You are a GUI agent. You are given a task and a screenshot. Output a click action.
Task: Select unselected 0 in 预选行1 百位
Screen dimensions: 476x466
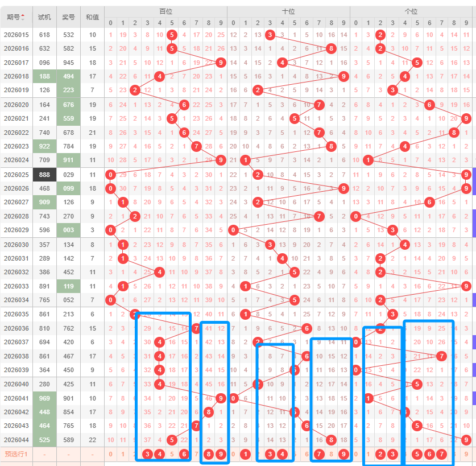[110, 454]
